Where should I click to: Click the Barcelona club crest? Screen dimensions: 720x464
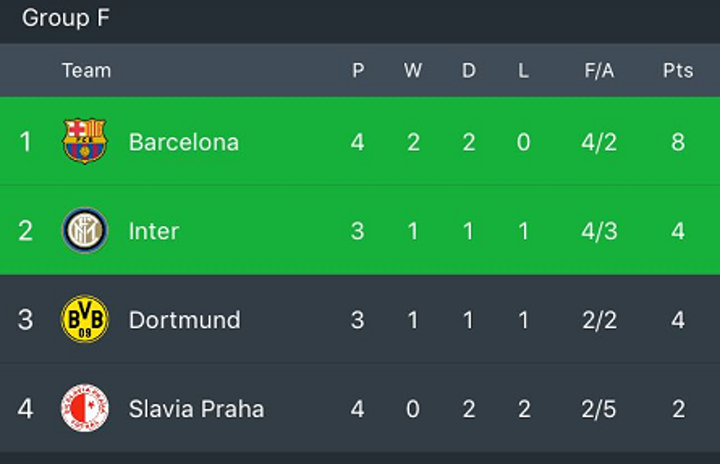(x=85, y=141)
